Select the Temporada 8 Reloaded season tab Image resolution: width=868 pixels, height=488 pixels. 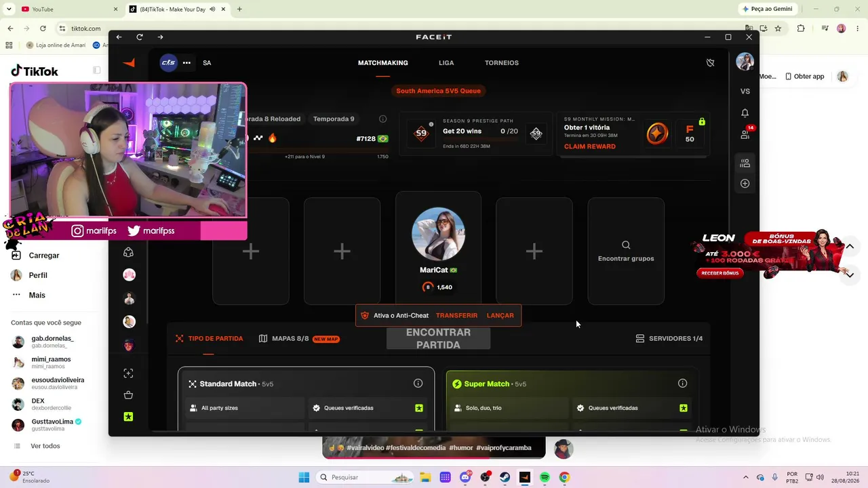[273, 119]
